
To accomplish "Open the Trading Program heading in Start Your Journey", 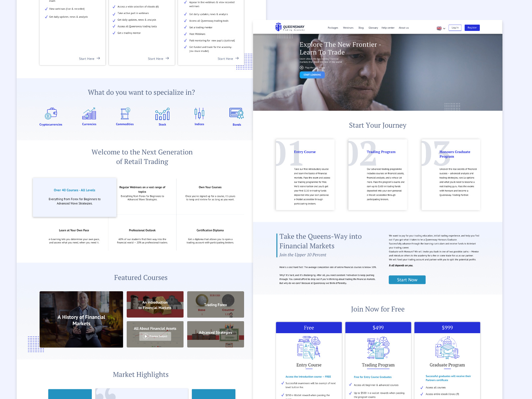I will click(x=381, y=152).
